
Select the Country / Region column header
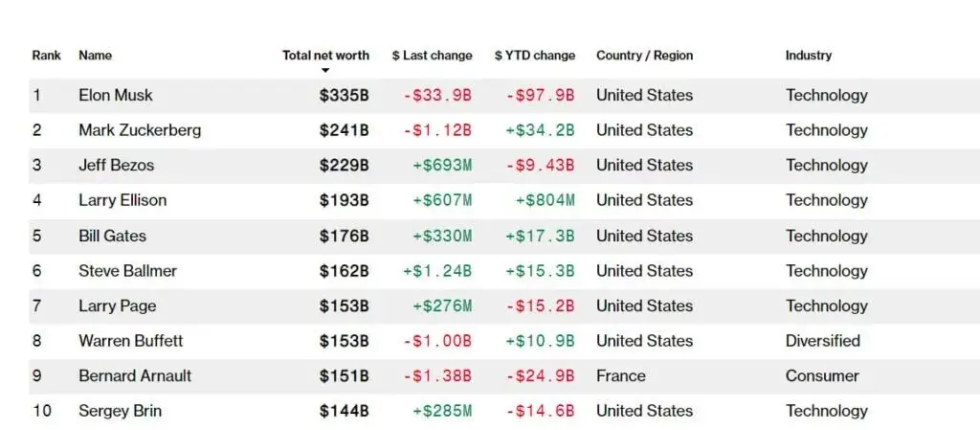point(644,56)
